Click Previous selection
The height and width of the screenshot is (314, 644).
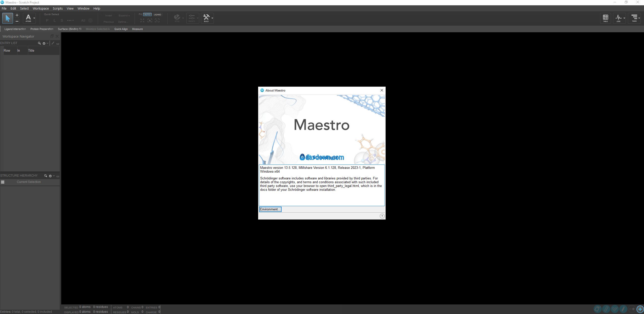(x=109, y=22)
